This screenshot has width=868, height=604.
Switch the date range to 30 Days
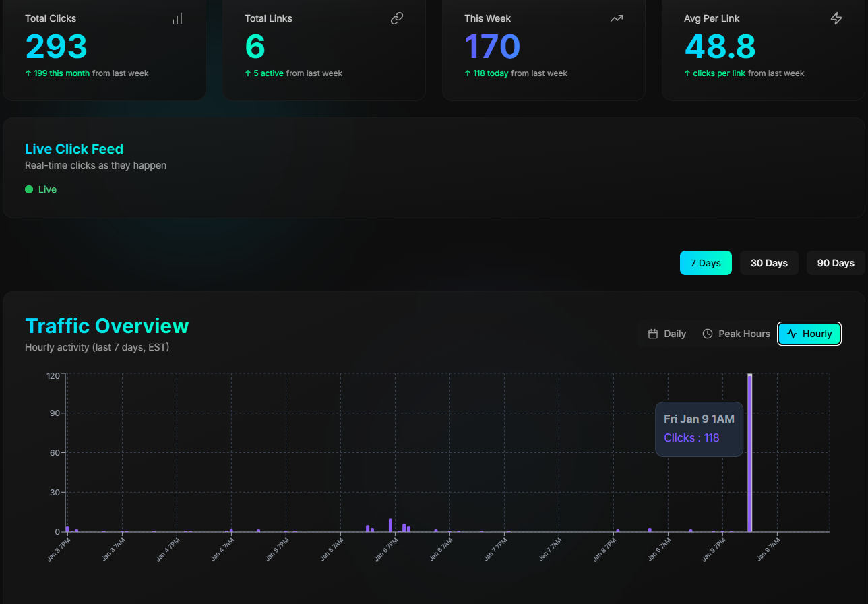click(x=769, y=262)
